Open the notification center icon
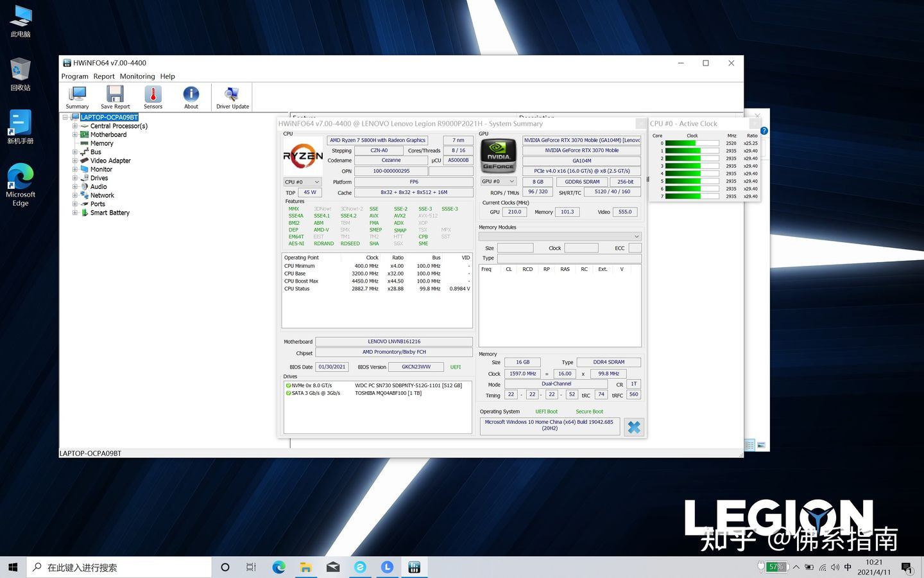Image resolution: width=924 pixels, height=578 pixels. pyautogui.click(x=907, y=567)
